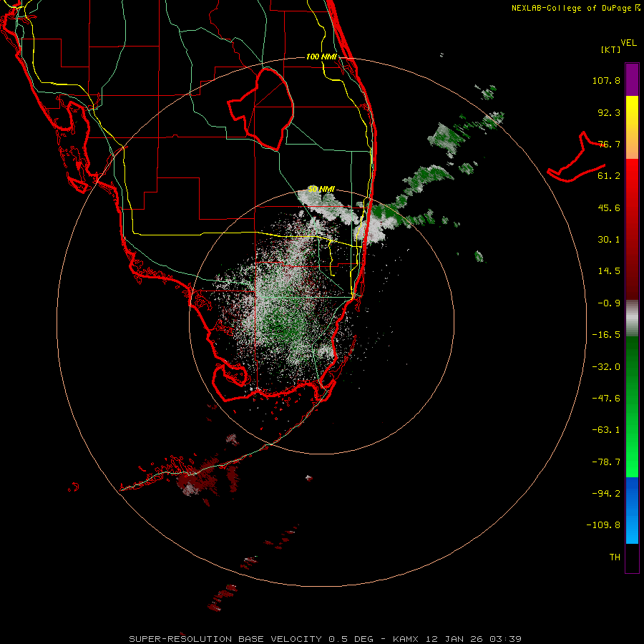The image size is (644, 644).
Task: Click the -63.1 velocity scale value
Action: pyautogui.click(x=606, y=430)
